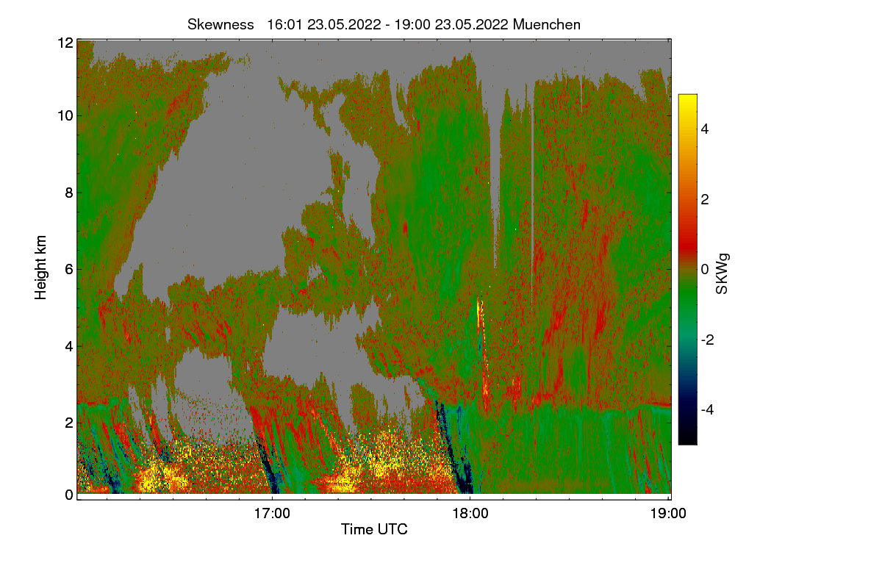Click the height axis label 12
Image resolution: width=882 pixels, height=588 pixels.
[65, 43]
